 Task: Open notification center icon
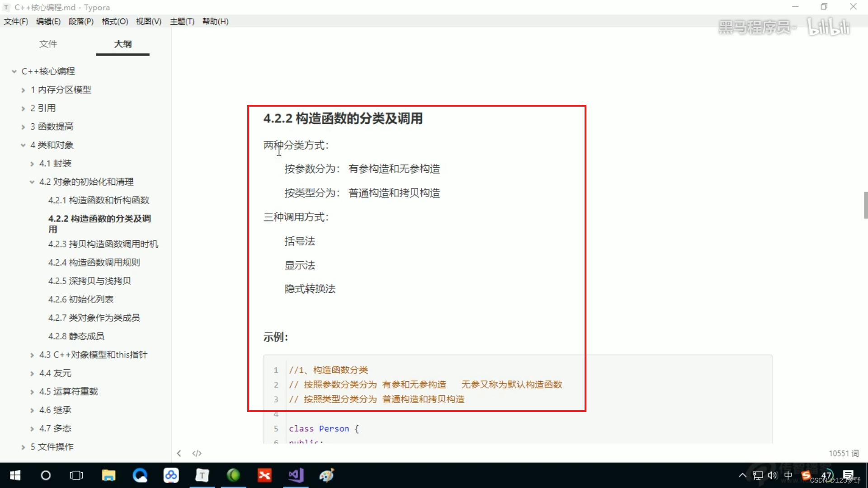point(848,475)
